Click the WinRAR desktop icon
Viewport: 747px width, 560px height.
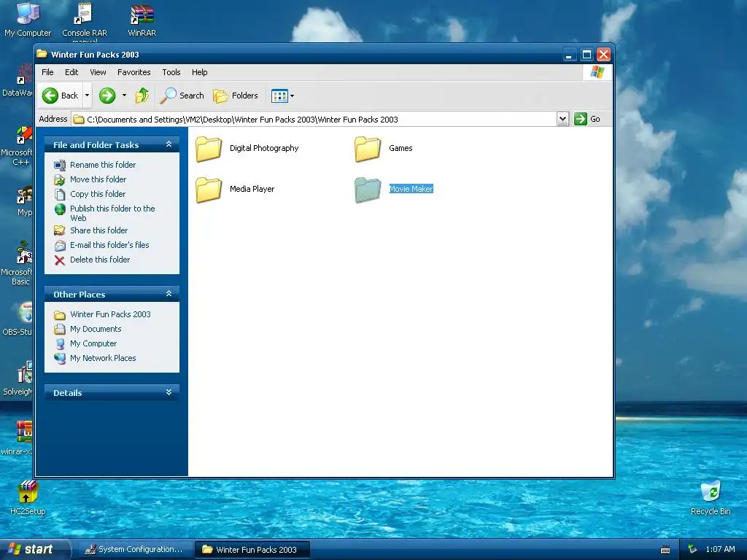coord(142,20)
